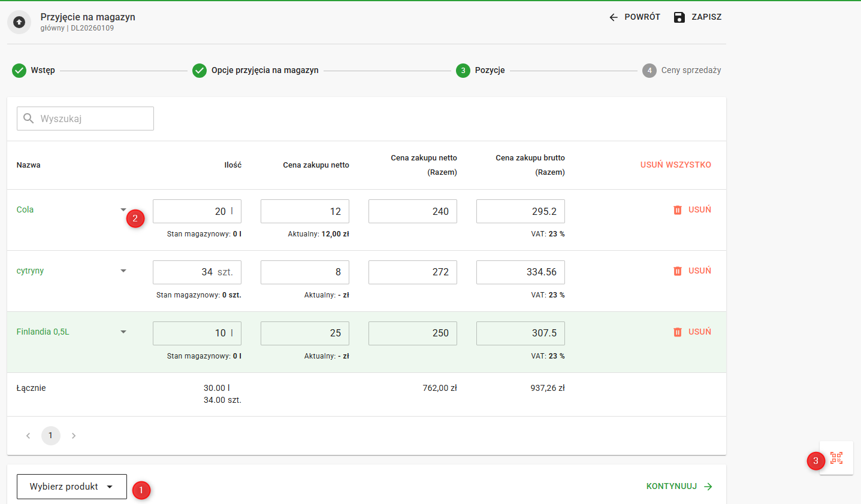Open the Wybierz produkt dropdown
This screenshot has width=861, height=504.
pyautogui.click(x=72, y=487)
